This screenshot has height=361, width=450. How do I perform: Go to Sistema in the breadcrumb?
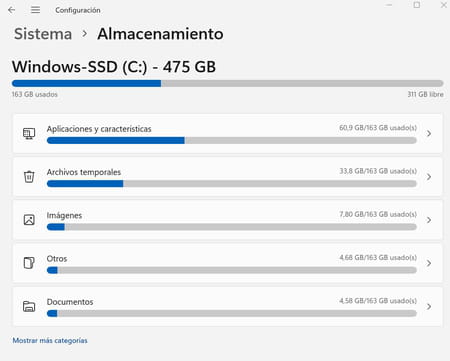(43, 34)
